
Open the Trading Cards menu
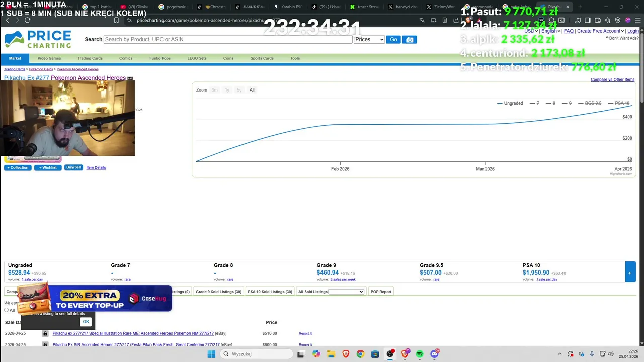(x=90, y=58)
